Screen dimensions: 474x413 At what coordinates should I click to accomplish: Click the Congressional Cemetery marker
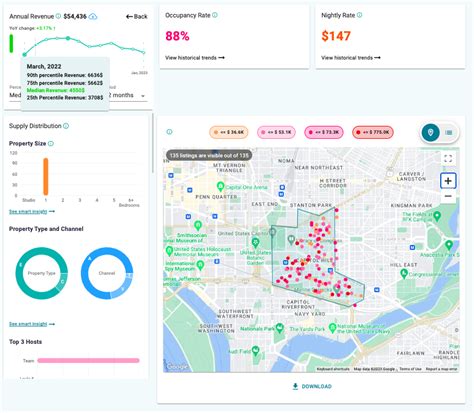click(x=404, y=274)
